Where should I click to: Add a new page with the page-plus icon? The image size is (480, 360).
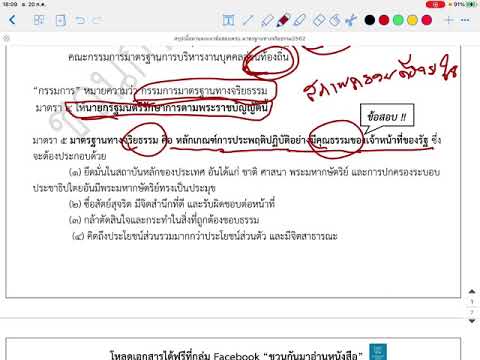click(60, 20)
